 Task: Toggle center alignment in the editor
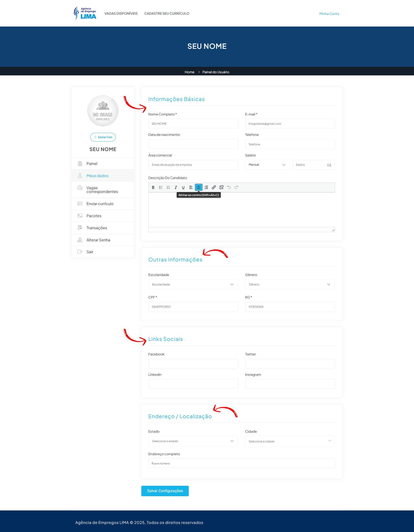click(x=199, y=187)
